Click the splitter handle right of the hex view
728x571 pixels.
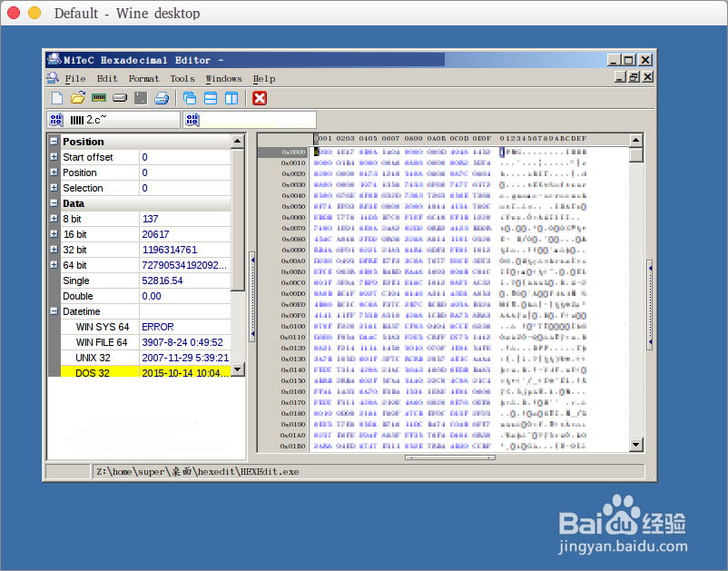[x=650, y=304]
